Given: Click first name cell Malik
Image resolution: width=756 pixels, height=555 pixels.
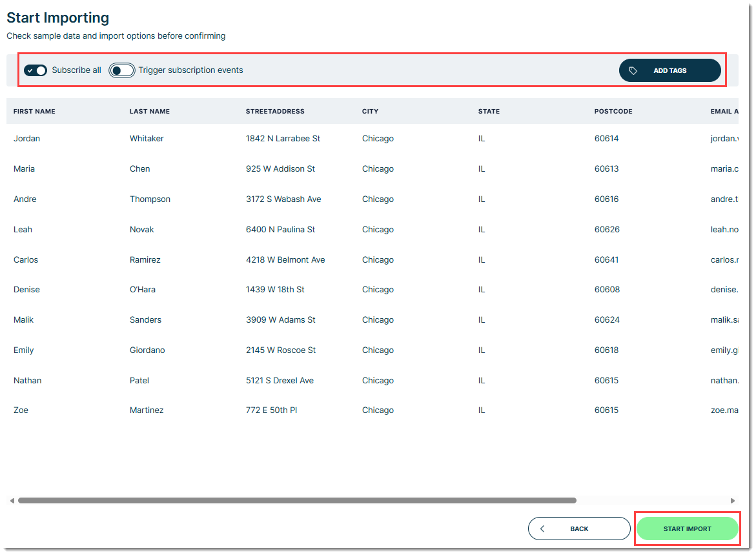Looking at the screenshot, I should [x=24, y=320].
